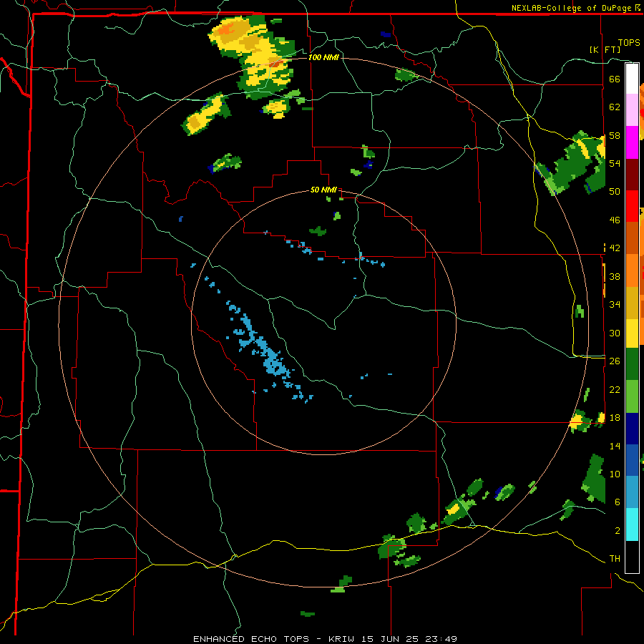Click the legend value "2"
The height and width of the screenshot is (644, 644).
point(618,531)
